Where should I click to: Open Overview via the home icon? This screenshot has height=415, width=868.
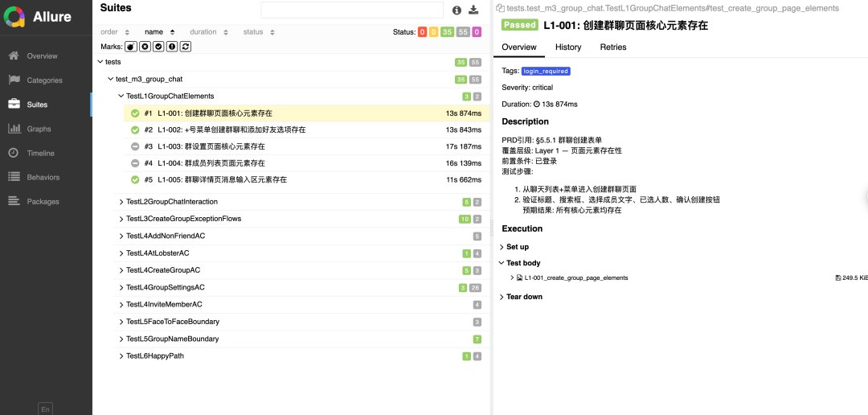[x=14, y=55]
